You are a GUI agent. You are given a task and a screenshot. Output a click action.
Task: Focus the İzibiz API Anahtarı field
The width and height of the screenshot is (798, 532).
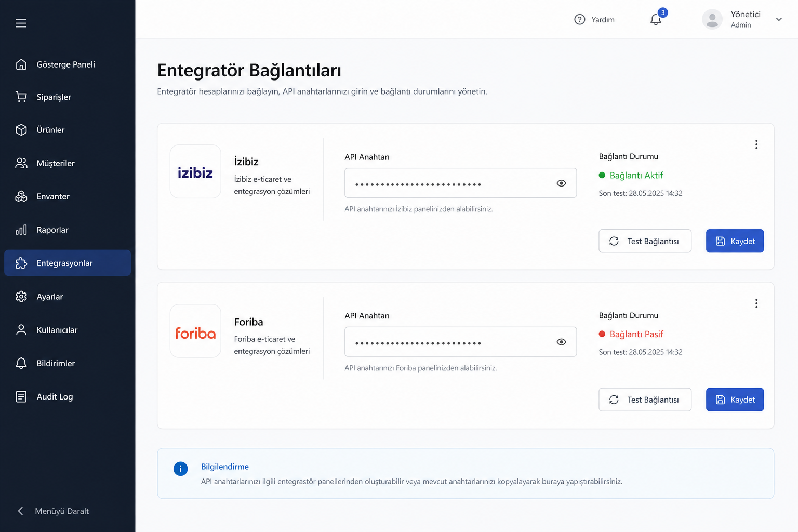point(461,183)
